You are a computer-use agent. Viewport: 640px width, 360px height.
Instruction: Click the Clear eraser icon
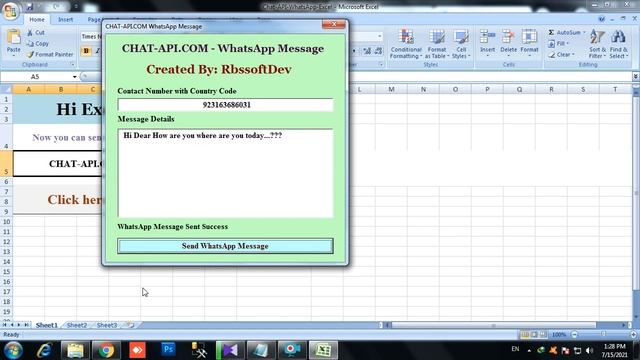(x=551, y=54)
